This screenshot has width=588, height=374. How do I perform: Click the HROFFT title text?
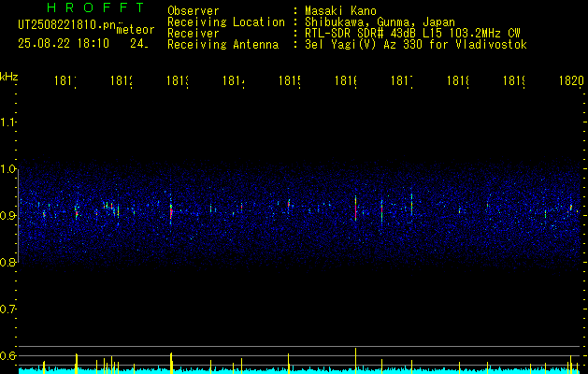[95, 7]
